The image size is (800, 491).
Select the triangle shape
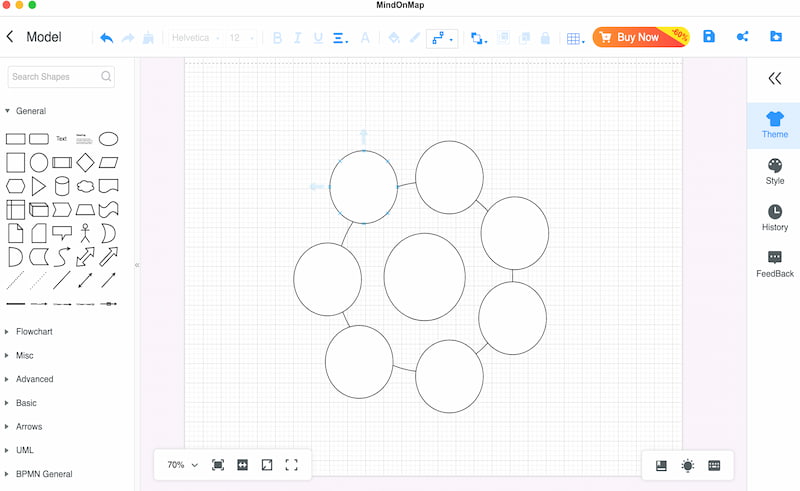[x=39, y=186]
